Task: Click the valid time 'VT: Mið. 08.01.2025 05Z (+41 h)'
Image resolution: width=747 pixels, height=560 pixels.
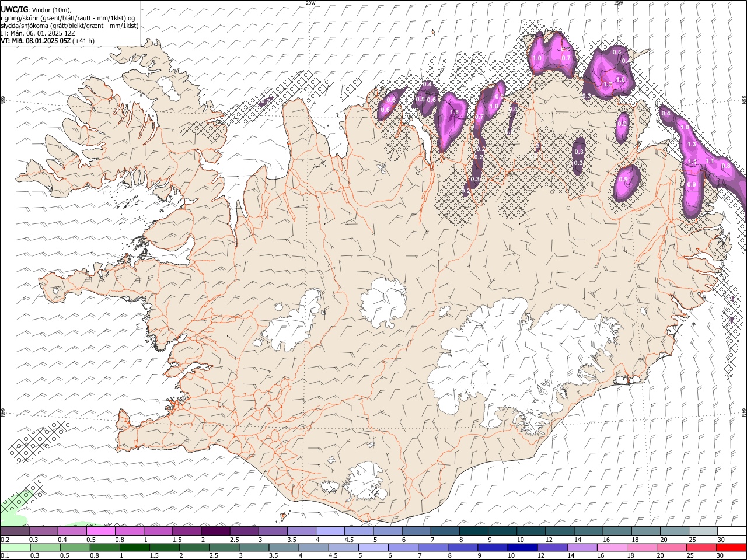Action: (x=47, y=41)
